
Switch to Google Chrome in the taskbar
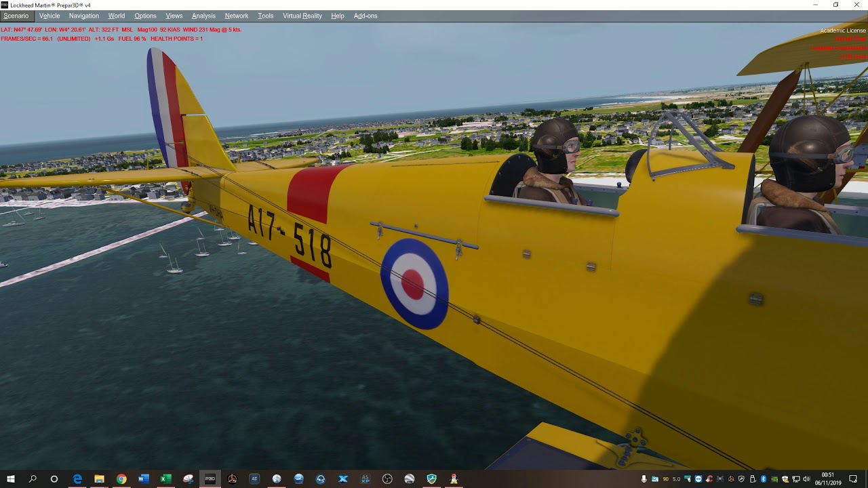pyautogui.click(x=121, y=479)
